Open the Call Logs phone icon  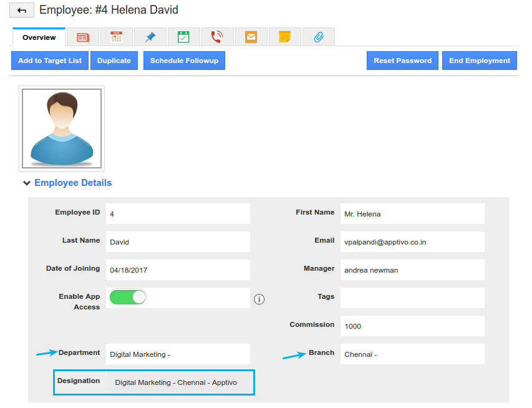click(x=217, y=37)
